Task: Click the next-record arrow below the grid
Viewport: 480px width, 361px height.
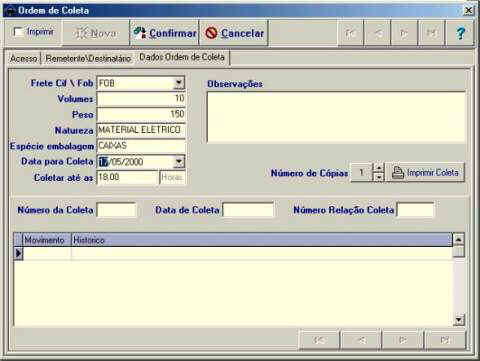Action: 403,340
